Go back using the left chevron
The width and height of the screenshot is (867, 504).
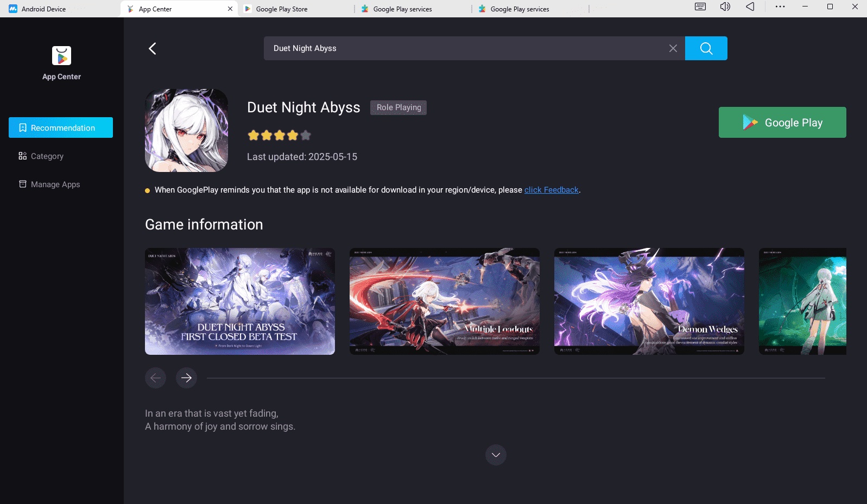tap(153, 48)
